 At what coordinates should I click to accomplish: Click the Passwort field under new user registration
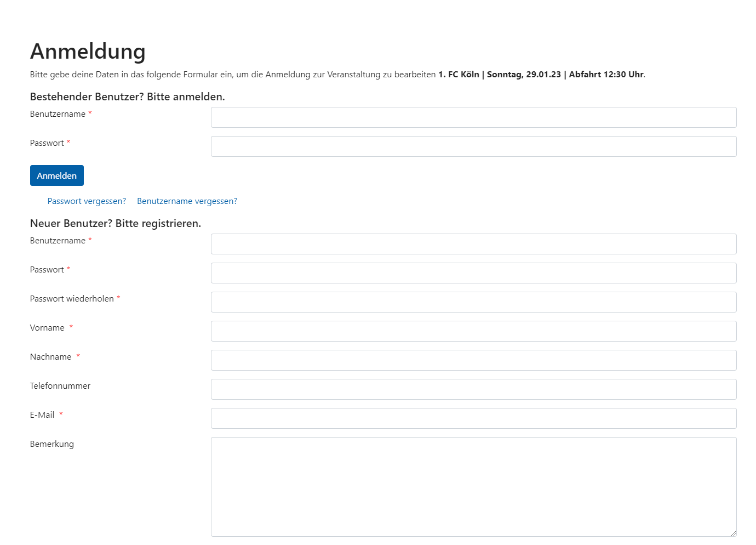point(473,273)
